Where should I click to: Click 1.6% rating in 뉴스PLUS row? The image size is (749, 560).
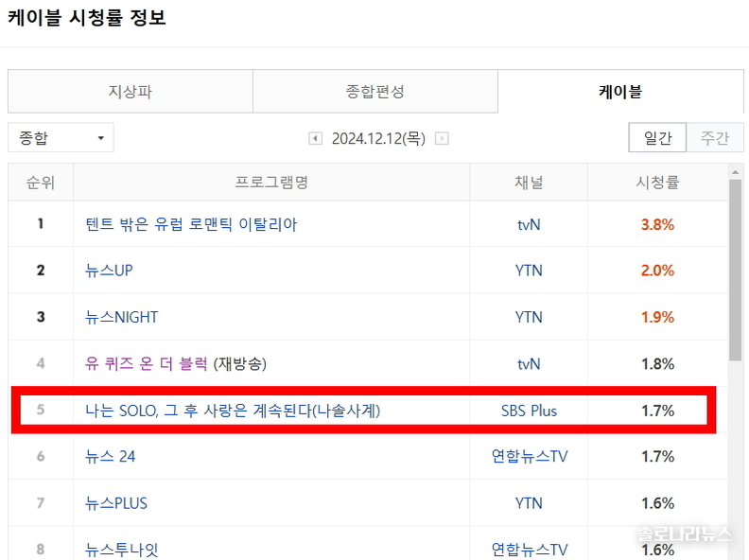pos(658,503)
